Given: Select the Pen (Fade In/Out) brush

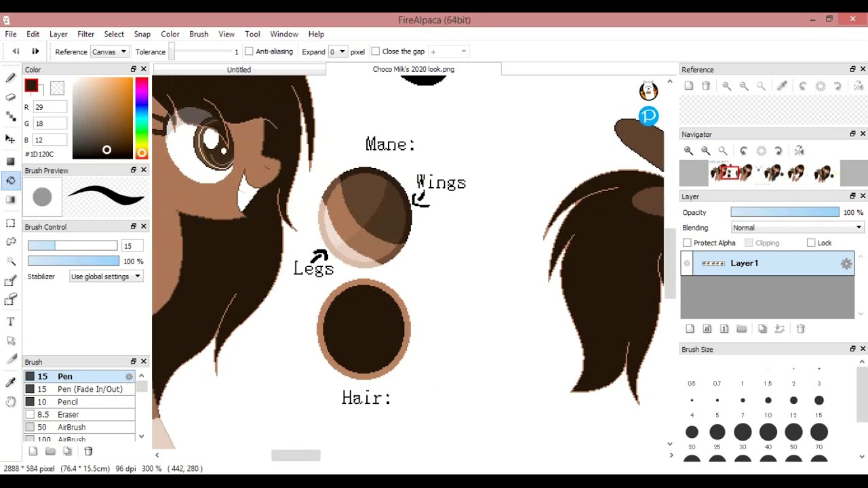Looking at the screenshot, I should click(x=79, y=389).
